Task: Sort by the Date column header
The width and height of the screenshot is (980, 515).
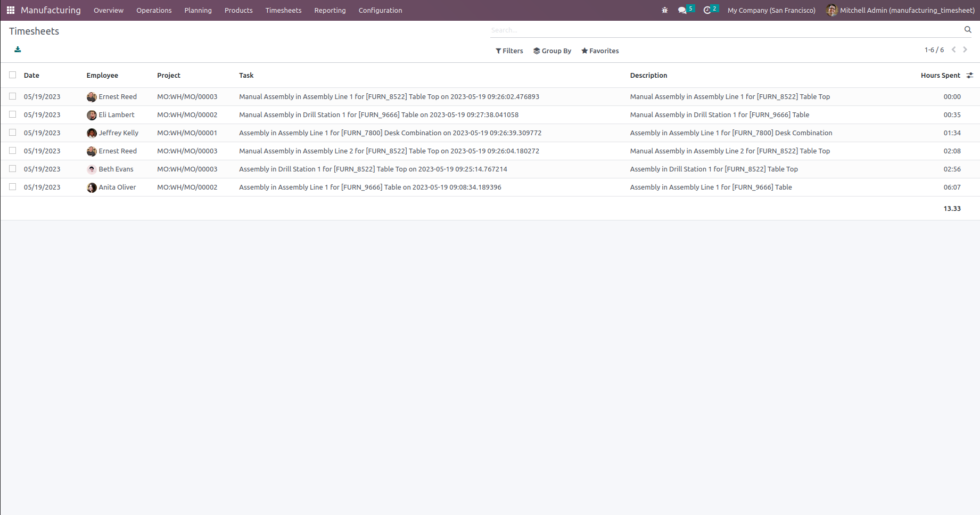Action: pyautogui.click(x=31, y=76)
